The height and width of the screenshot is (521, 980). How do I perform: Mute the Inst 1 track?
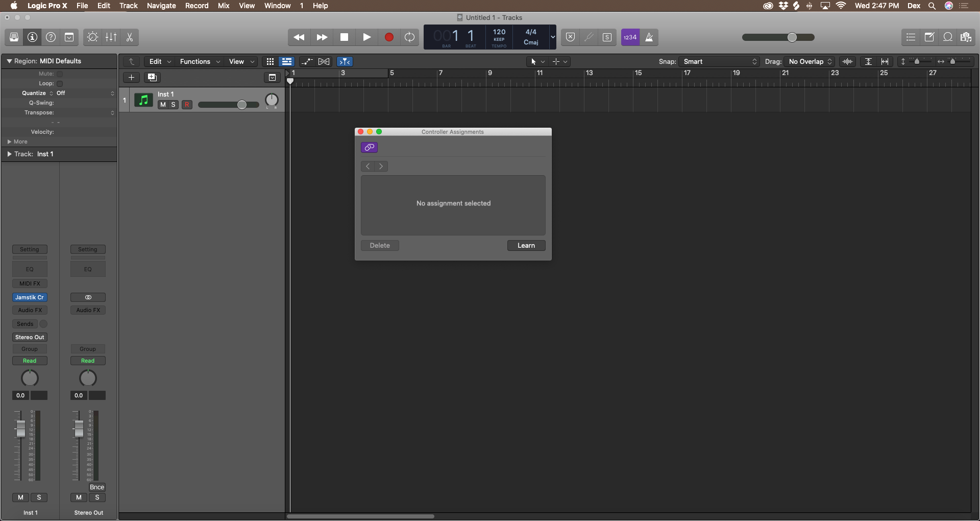tap(163, 105)
